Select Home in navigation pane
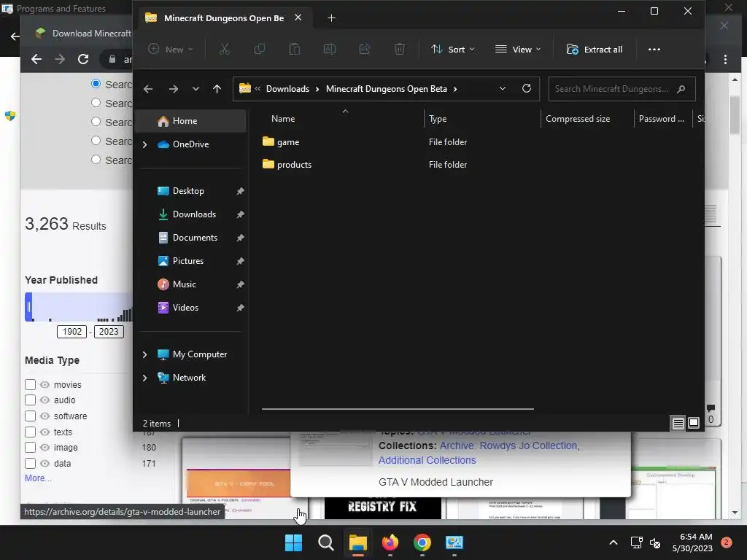The height and width of the screenshot is (560, 747). tap(191, 121)
